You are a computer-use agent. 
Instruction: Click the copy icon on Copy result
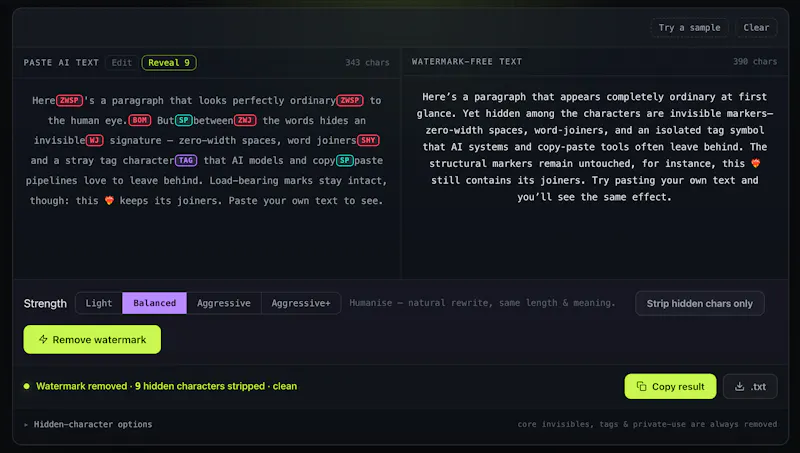(x=641, y=386)
